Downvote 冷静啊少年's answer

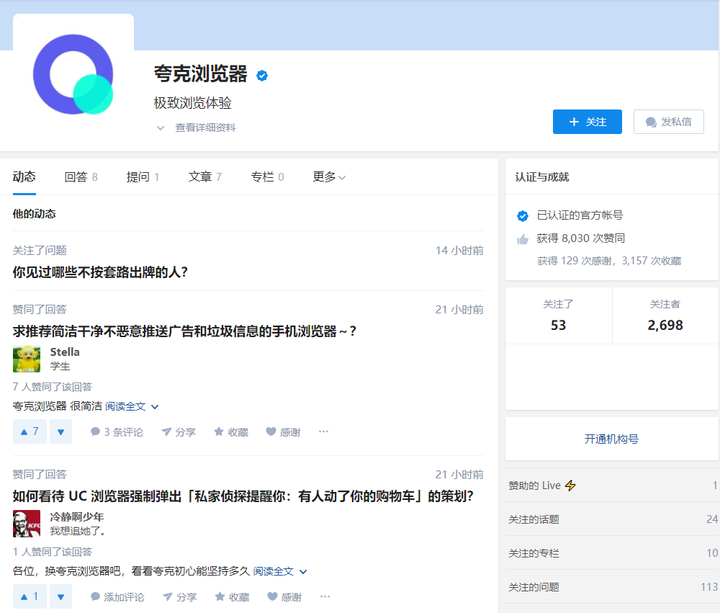coord(61,596)
